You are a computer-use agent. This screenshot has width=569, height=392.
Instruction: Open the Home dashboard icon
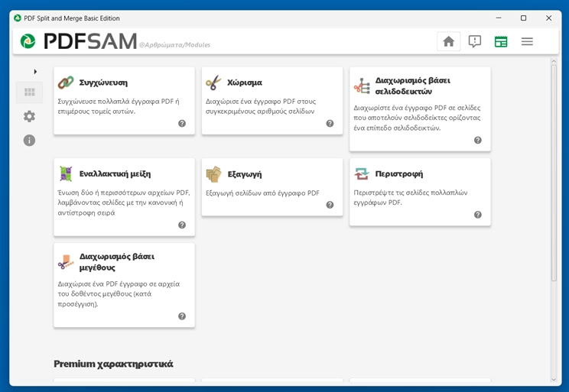point(448,41)
